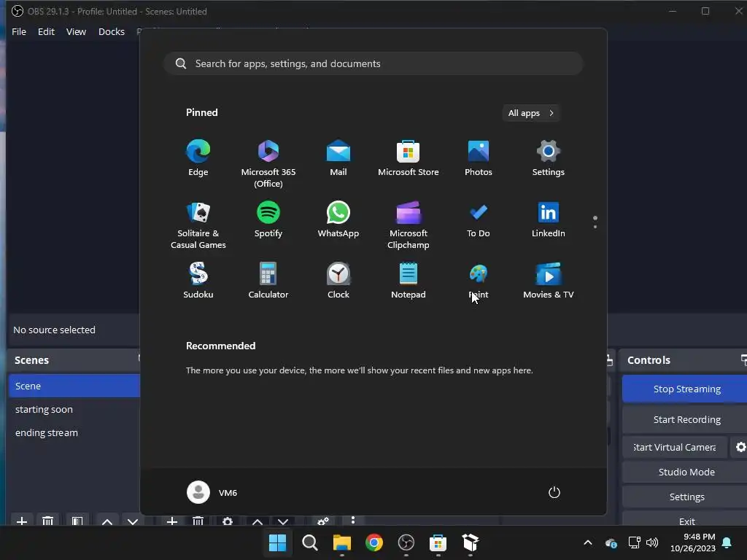
Task: Open the Clock app
Action: 338,281
